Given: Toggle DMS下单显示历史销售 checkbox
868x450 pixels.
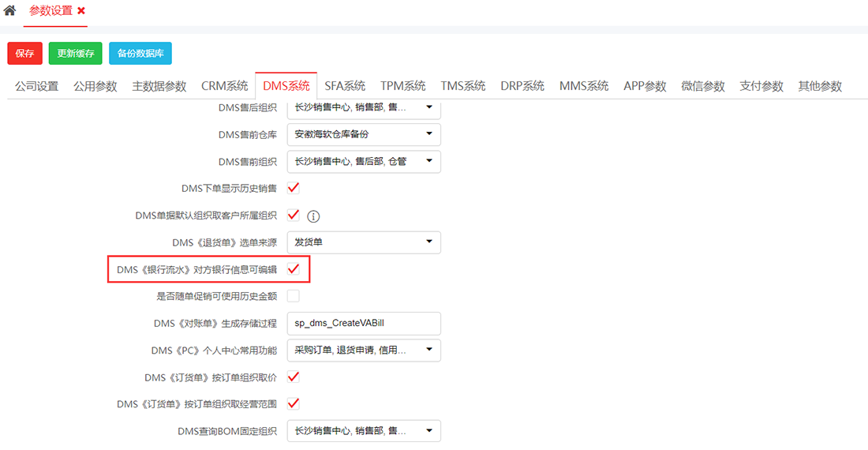Looking at the screenshot, I should click(294, 188).
